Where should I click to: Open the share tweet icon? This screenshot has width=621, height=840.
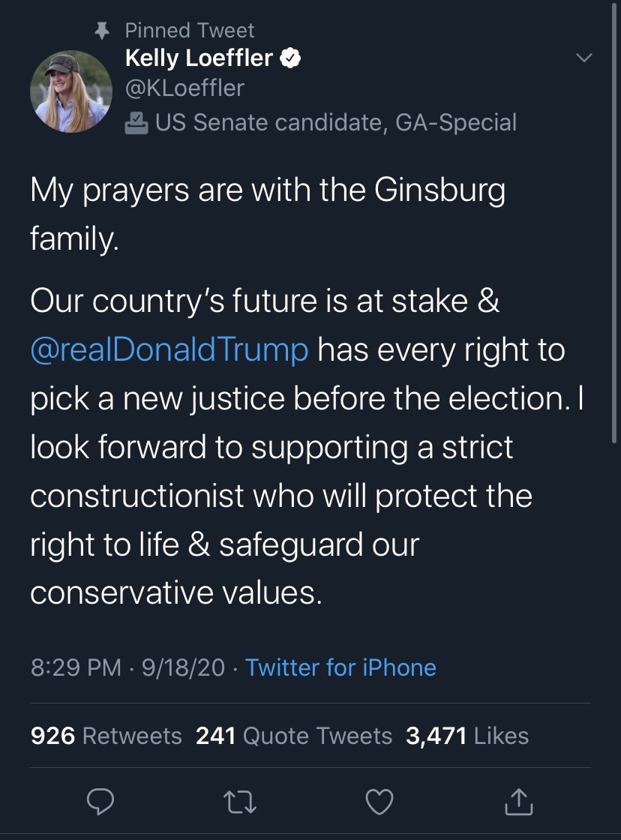[519, 802]
